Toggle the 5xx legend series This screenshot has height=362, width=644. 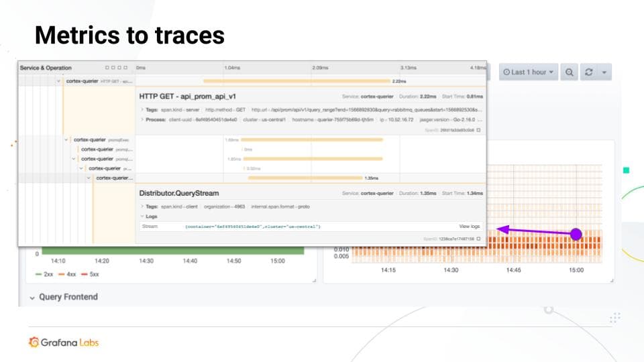point(91,274)
